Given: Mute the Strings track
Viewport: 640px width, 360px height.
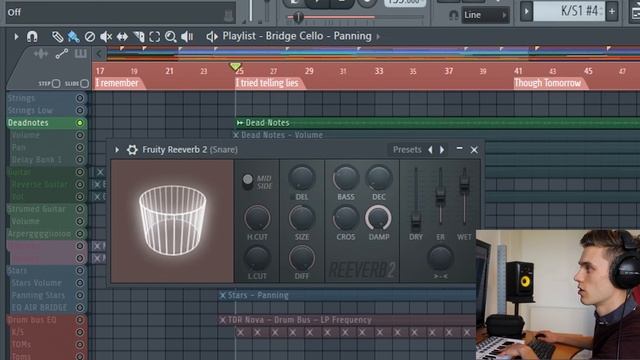Looking at the screenshot, I should coord(80,98).
